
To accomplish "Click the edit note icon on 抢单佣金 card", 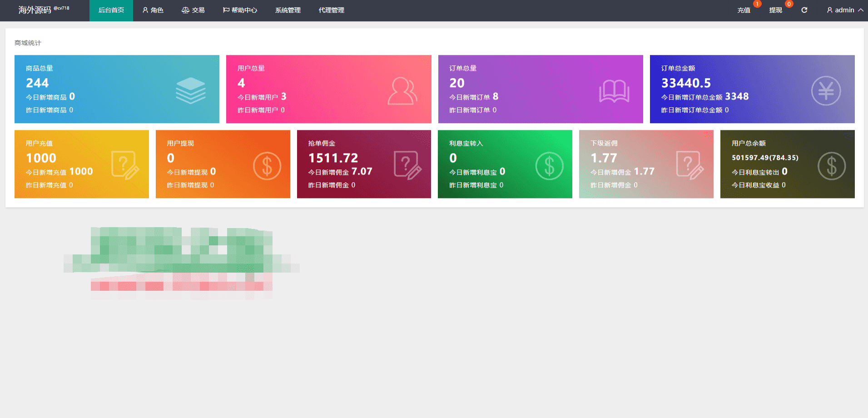I will coord(407,165).
